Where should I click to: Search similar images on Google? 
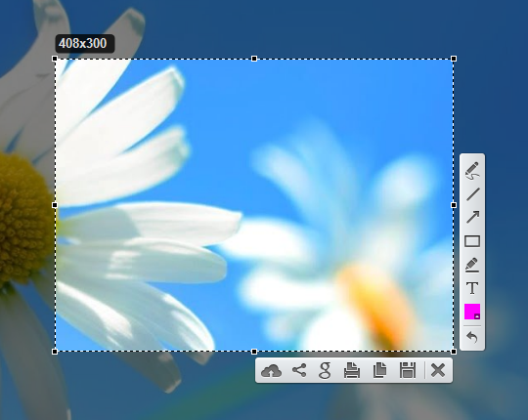[x=325, y=370]
